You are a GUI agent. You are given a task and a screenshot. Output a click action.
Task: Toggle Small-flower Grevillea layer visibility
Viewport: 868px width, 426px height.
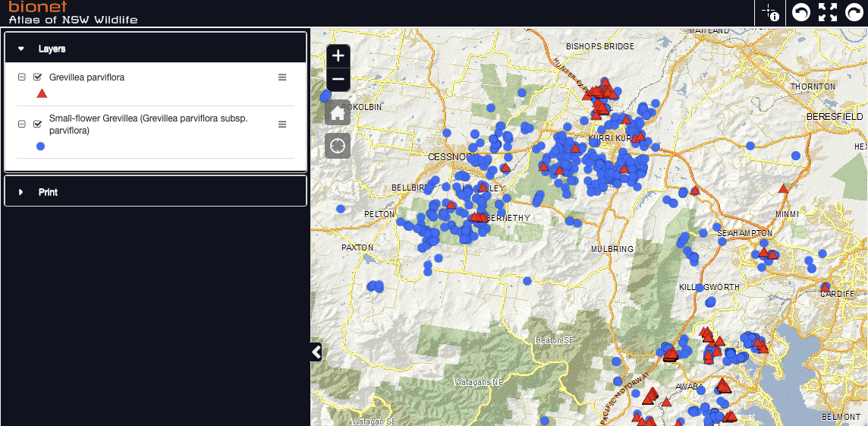pos(37,125)
